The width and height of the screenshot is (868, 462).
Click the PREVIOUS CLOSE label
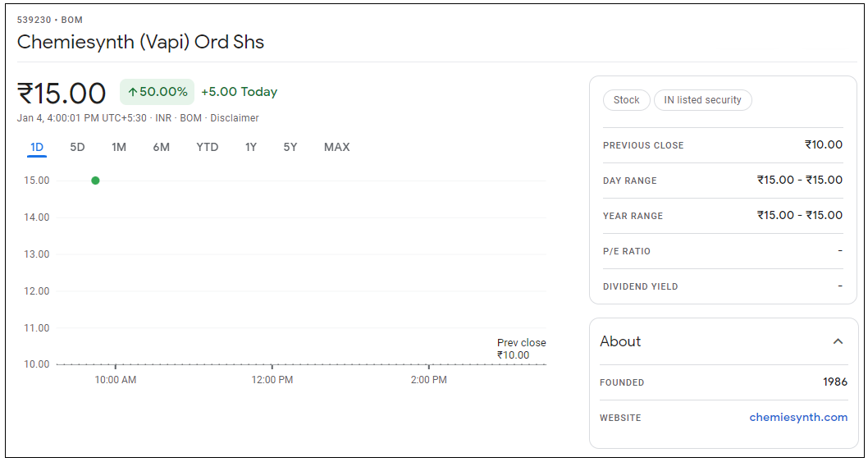pos(643,145)
